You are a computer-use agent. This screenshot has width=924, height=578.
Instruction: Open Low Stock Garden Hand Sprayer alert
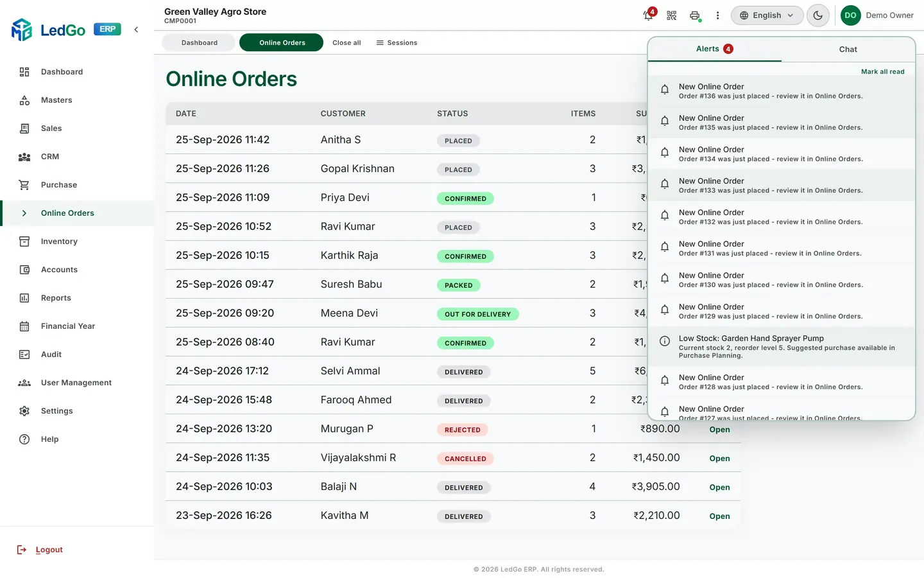tap(781, 347)
